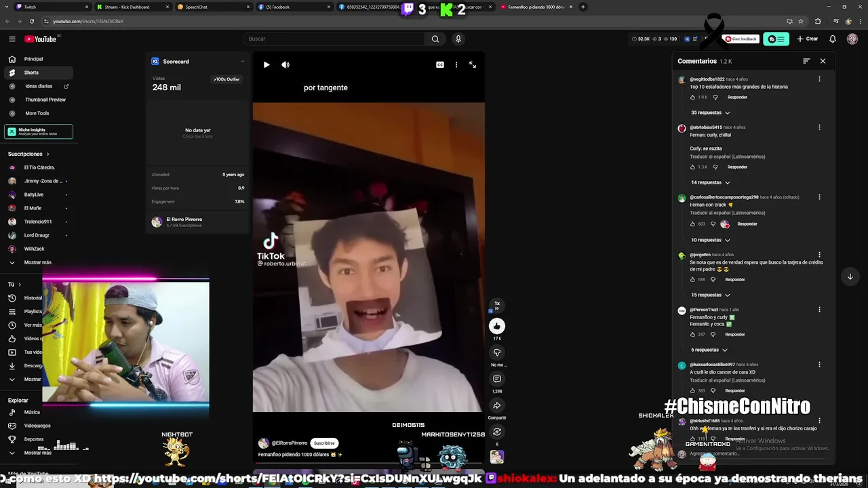
Task: Open El Rorro Pirrorro channel in Scorecard
Action: 184,222
